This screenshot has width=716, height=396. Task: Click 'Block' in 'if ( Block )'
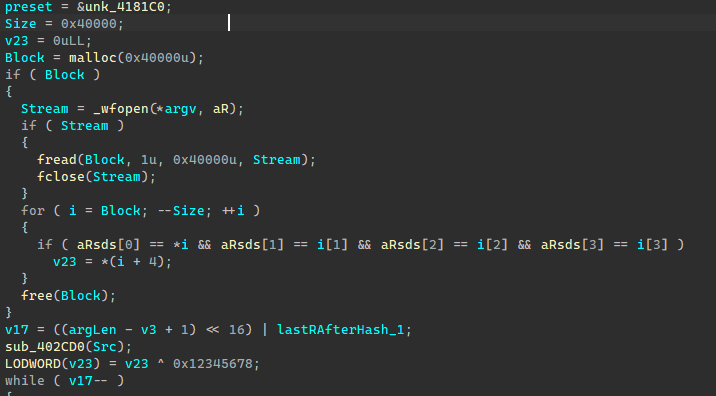64,74
